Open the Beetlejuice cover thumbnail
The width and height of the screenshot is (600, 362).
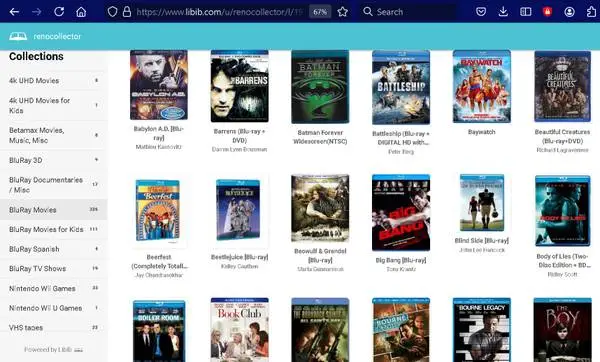click(238, 210)
